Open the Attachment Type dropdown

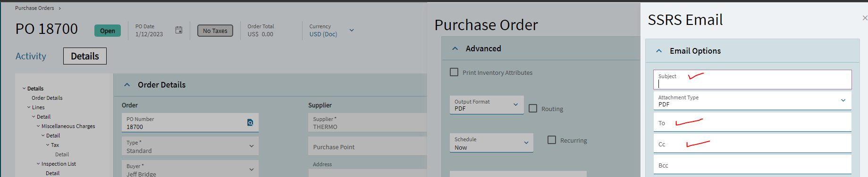(x=752, y=100)
